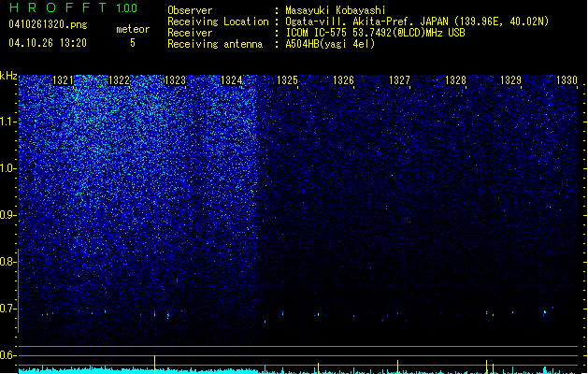
Task: Click the tall yellow meteor spike near 1323
Action: pyautogui.click(x=154, y=365)
